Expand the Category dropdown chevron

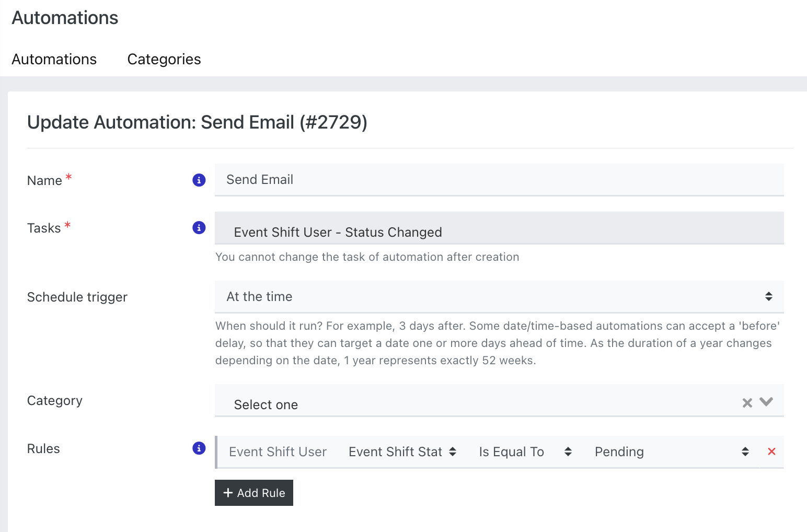tap(766, 402)
